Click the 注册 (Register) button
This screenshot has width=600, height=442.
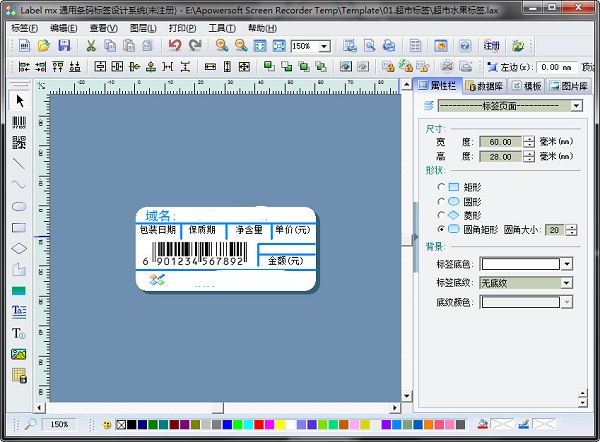click(491, 46)
